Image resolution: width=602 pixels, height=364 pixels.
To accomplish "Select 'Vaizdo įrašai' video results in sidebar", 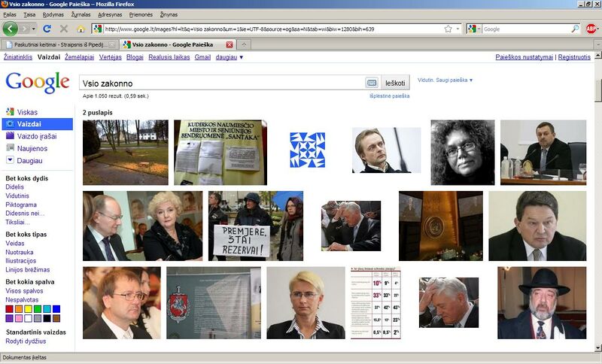I will [38, 136].
